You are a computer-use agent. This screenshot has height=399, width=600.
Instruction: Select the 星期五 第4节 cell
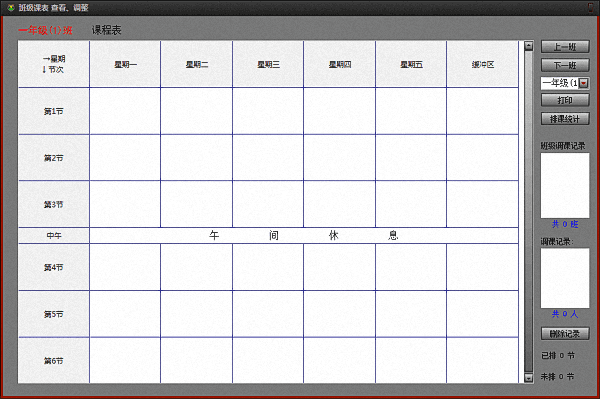(x=411, y=267)
